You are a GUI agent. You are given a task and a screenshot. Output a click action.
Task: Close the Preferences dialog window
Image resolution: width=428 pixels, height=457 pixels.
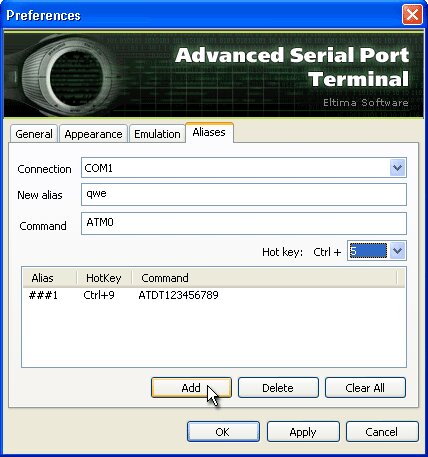pos(412,15)
